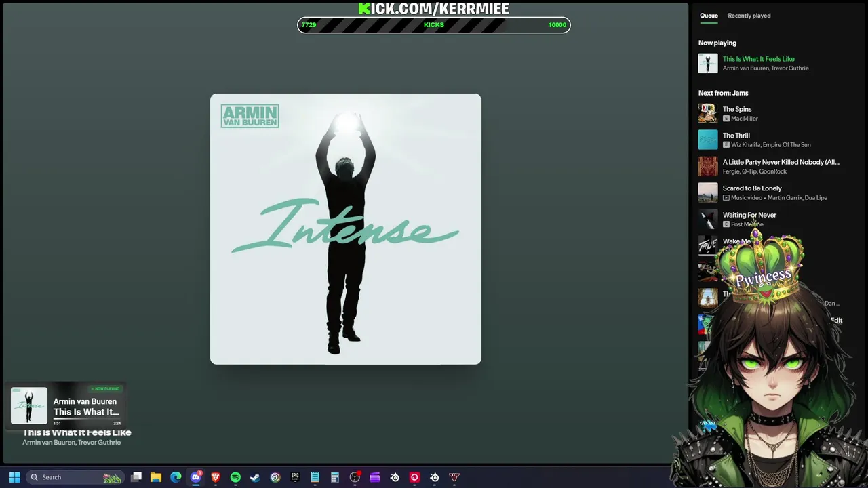
Task: Click The Spins album thumbnail
Action: [x=708, y=113]
